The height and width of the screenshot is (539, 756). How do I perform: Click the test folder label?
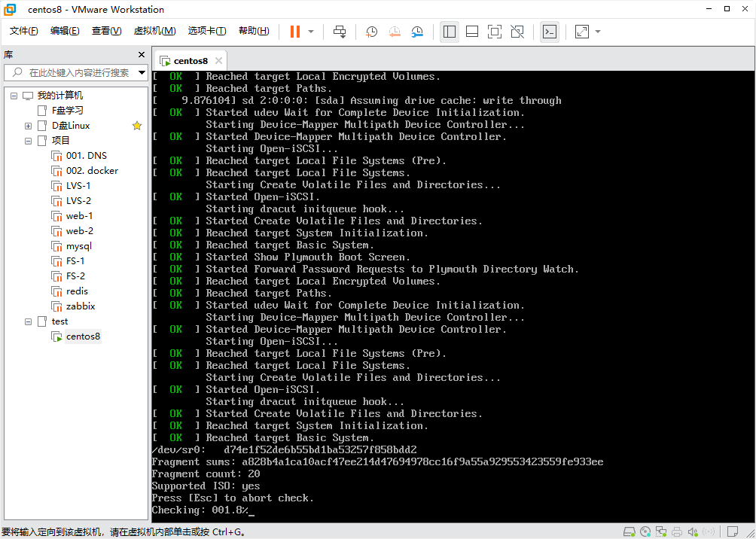[x=59, y=321]
